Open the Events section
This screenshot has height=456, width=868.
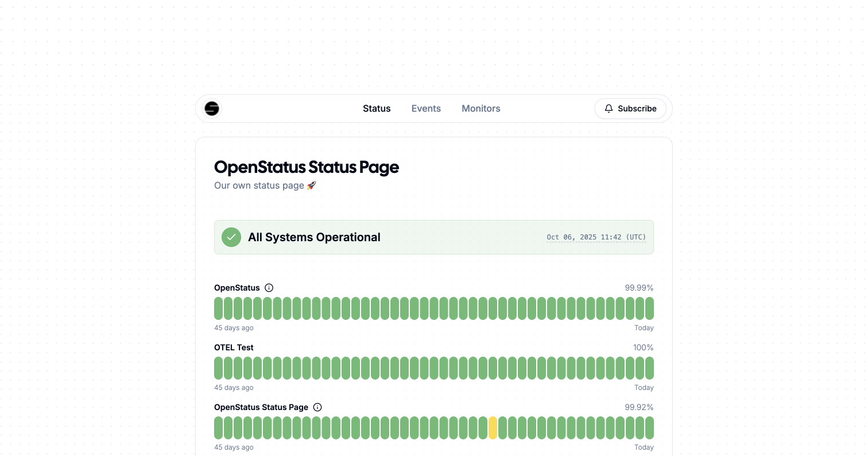(x=426, y=109)
